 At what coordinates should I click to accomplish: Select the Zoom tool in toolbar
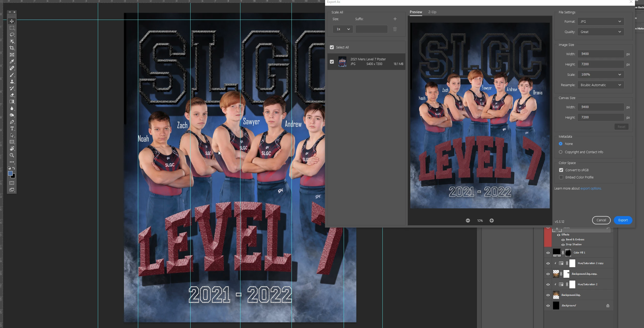click(12, 155)
